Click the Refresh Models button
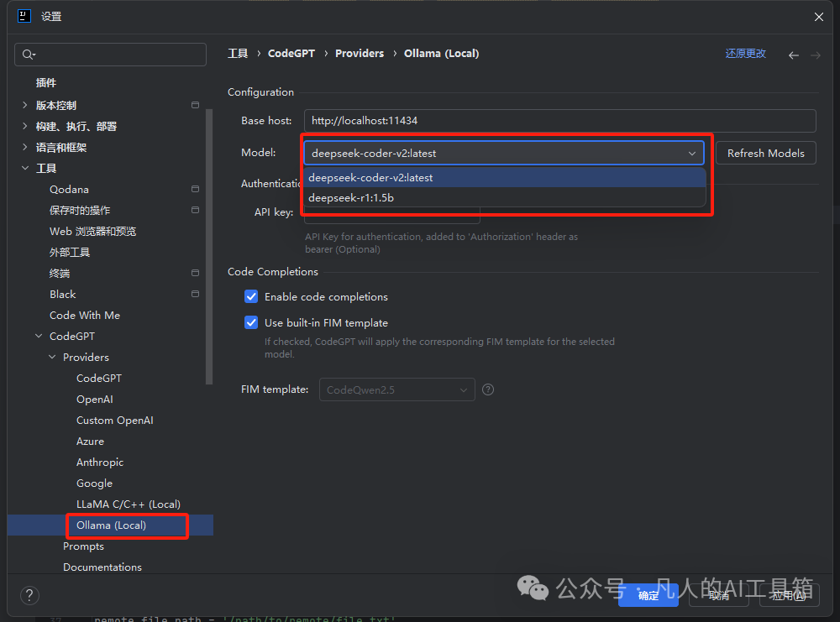Screen dimensions: 840x622 (765, 153)
